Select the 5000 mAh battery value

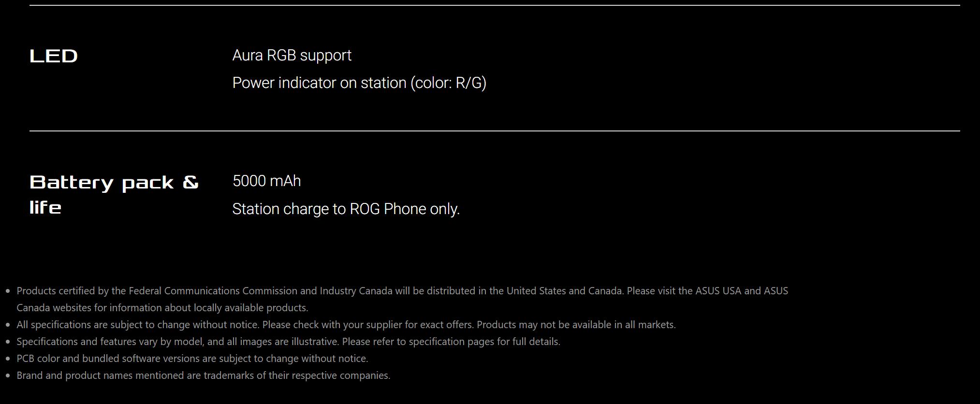click(x=266, y=181)
